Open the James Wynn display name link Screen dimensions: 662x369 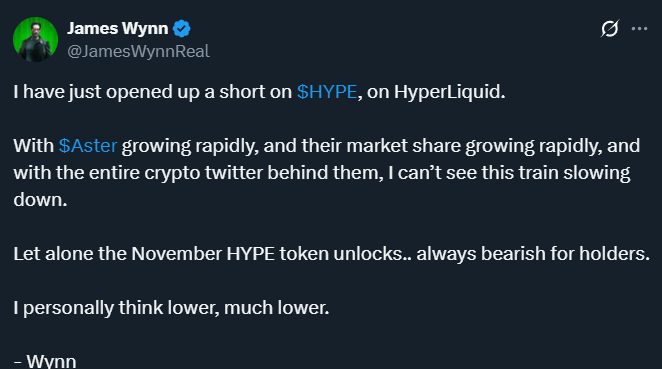[117, 29]
